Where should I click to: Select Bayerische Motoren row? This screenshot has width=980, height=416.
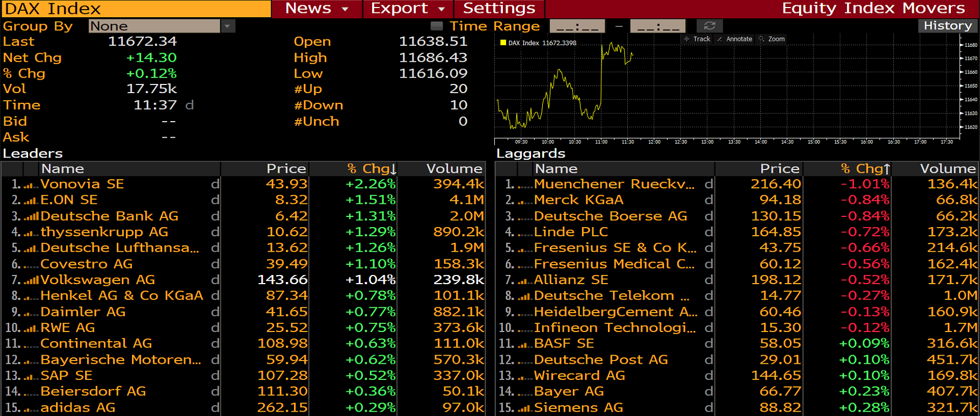tap(243, 361)
